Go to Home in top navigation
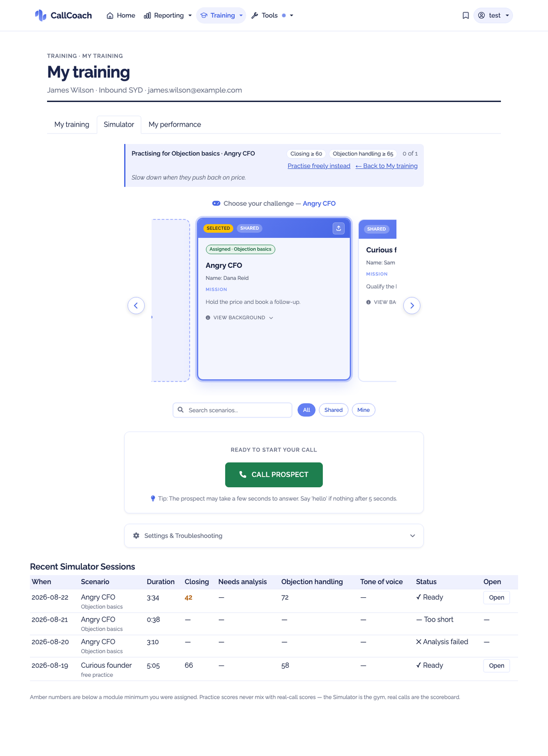 [121, 16]
